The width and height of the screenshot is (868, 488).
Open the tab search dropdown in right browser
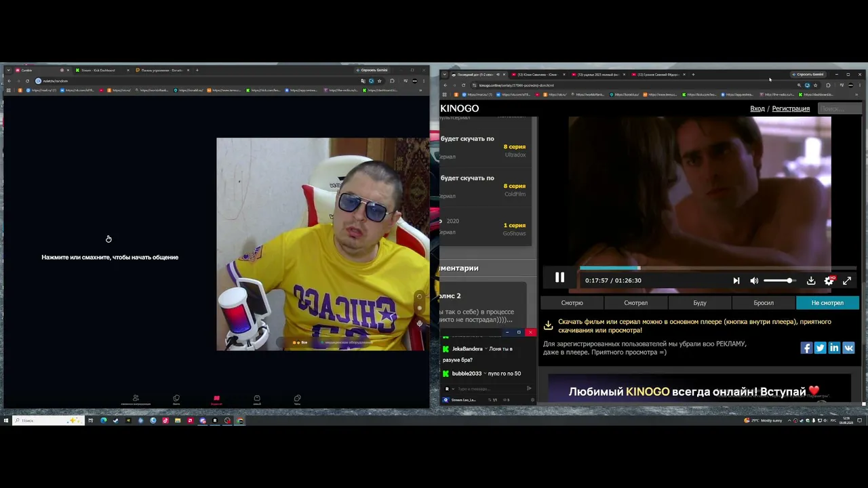(x=444, y=75)
